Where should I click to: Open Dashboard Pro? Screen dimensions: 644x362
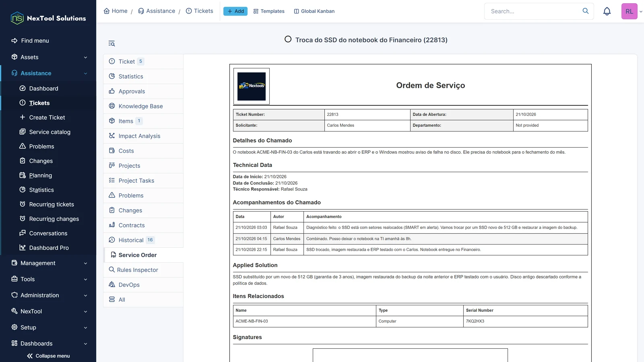48,248
